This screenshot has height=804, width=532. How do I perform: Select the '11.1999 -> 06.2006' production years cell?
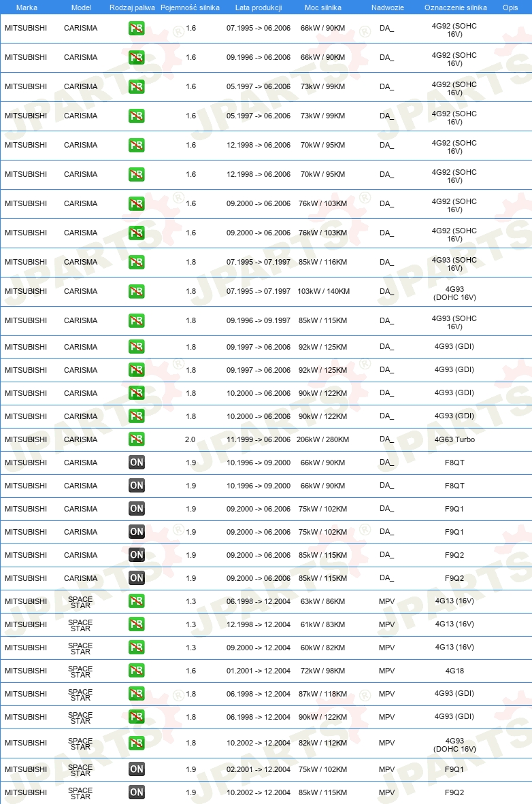[x=259, y=439]
